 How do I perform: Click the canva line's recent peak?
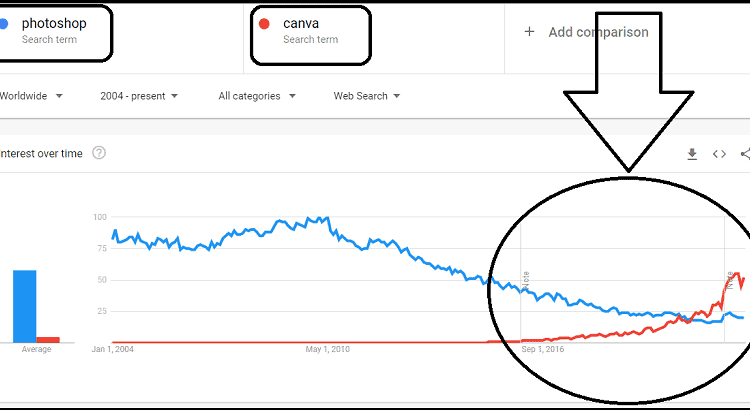(736, 274)
